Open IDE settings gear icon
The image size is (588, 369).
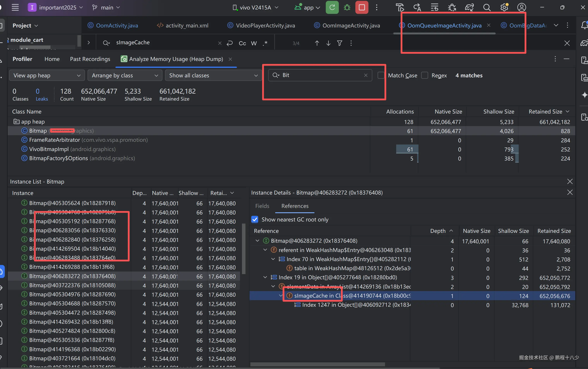[504, 8]
